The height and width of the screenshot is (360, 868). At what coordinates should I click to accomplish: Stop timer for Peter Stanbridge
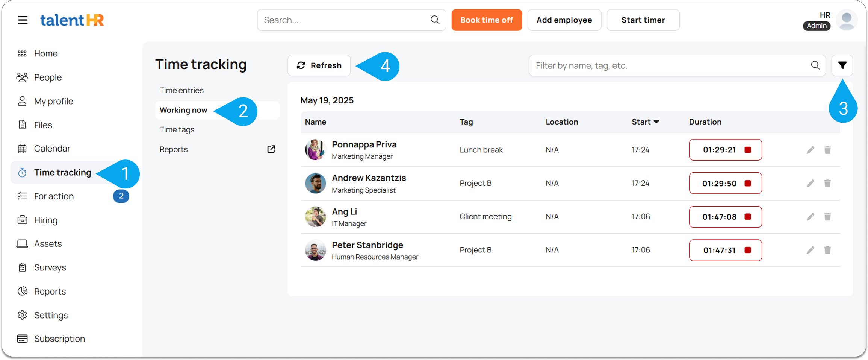click(x=747, y=250)
